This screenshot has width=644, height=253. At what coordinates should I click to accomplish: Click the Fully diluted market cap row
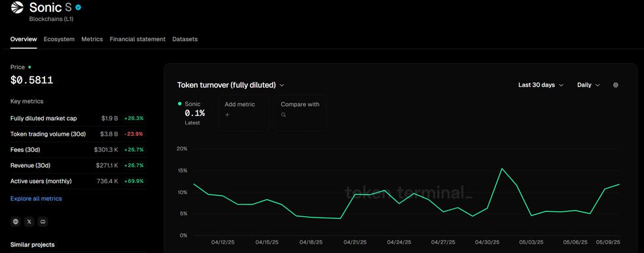78,119
